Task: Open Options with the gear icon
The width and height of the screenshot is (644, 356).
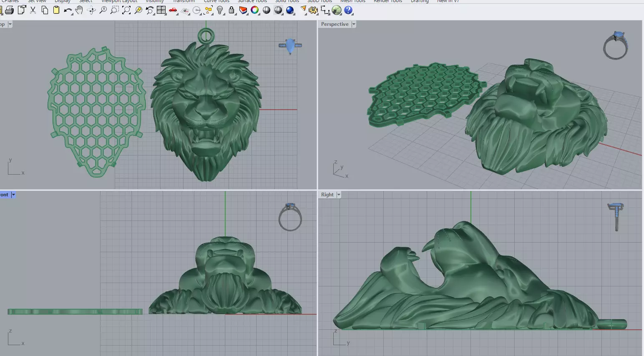Action: [x=313, y=10]
